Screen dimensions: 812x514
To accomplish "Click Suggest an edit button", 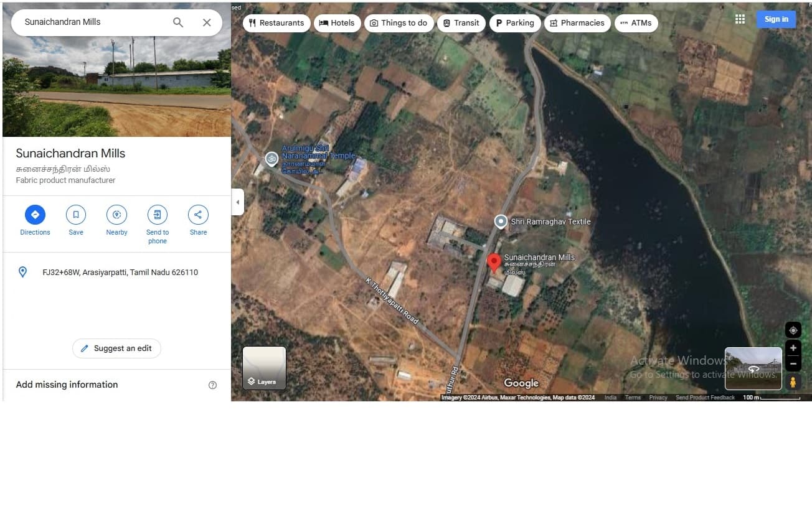I will (x=116, y=348).
